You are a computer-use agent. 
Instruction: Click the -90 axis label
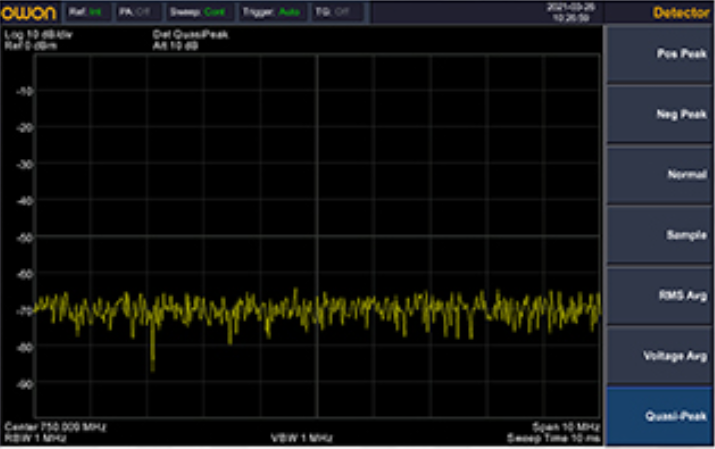(25, 384)
